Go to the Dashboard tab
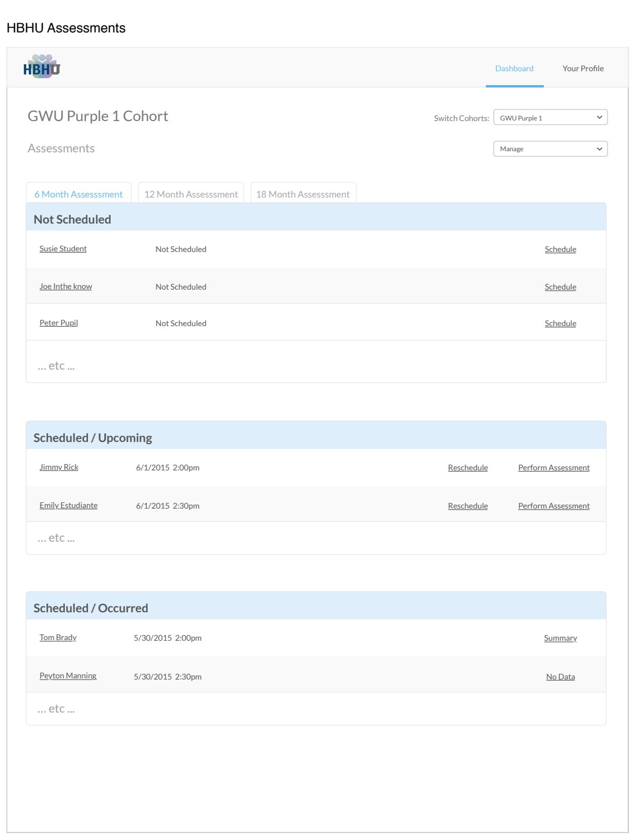Image resolution: width=637 pixels, height=840 pixels. coord(514,68)
